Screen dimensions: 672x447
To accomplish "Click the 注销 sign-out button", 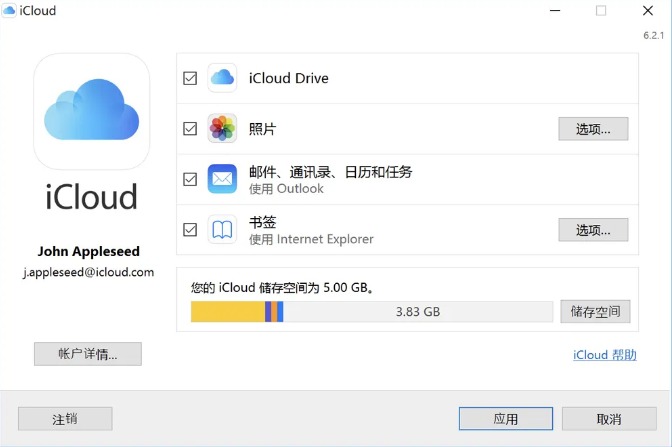I will click(x=65, y=419).
